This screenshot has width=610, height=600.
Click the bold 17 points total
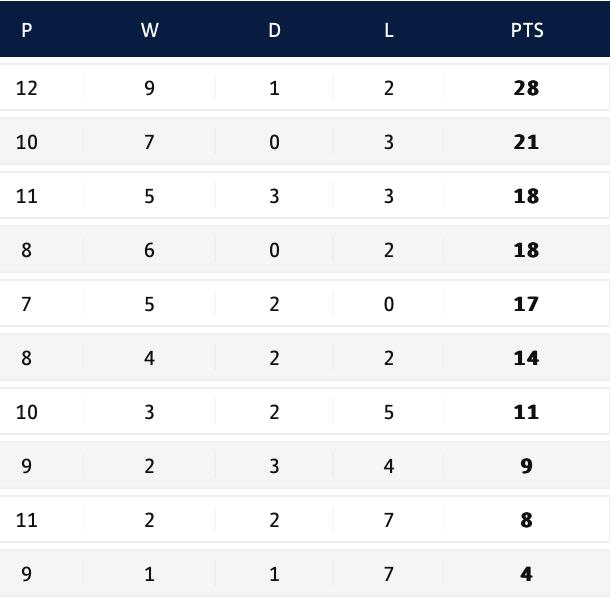pos(526,304)
